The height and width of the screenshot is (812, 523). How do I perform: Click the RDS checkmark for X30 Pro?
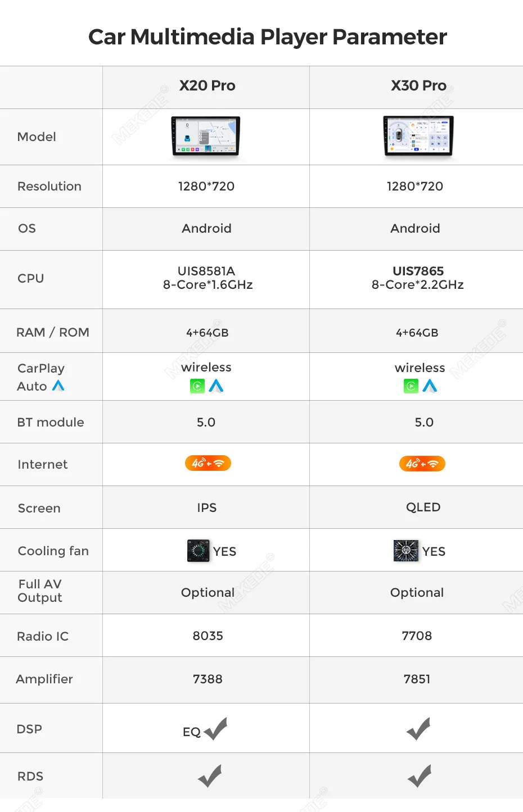tap(420, 776)
